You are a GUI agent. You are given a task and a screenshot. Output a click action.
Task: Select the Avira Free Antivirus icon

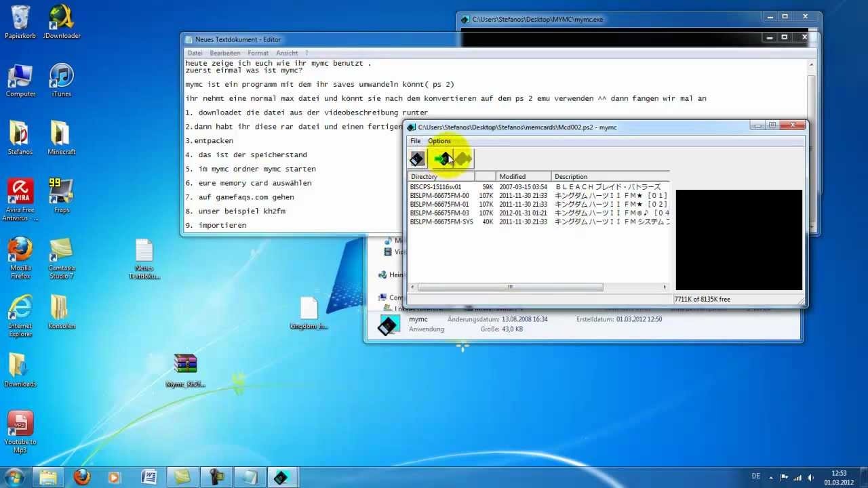[x=20, y=199]
